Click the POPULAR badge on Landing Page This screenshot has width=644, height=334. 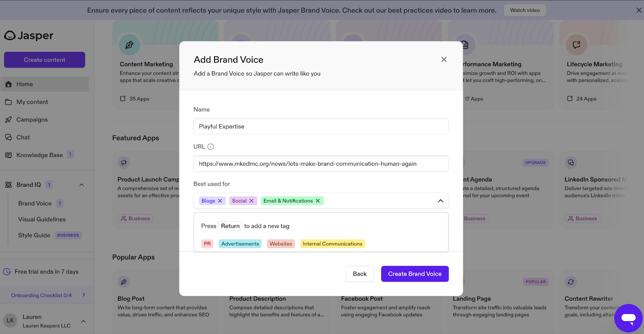coord(536,282)
